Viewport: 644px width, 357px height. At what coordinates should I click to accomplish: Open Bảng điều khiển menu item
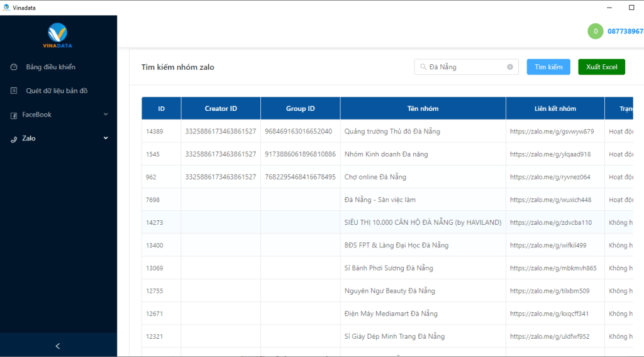pos(50,67)
